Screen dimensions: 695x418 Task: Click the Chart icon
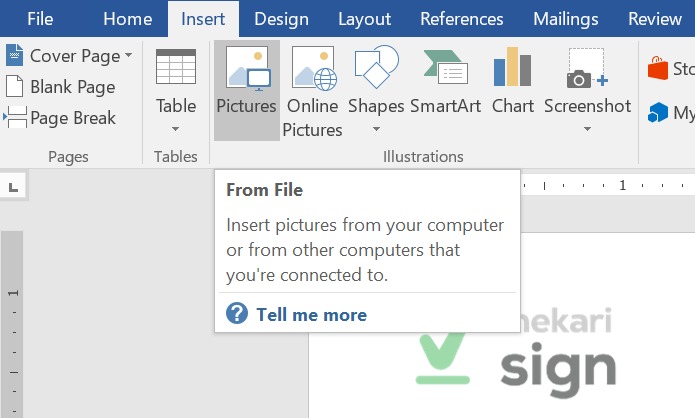512,66
